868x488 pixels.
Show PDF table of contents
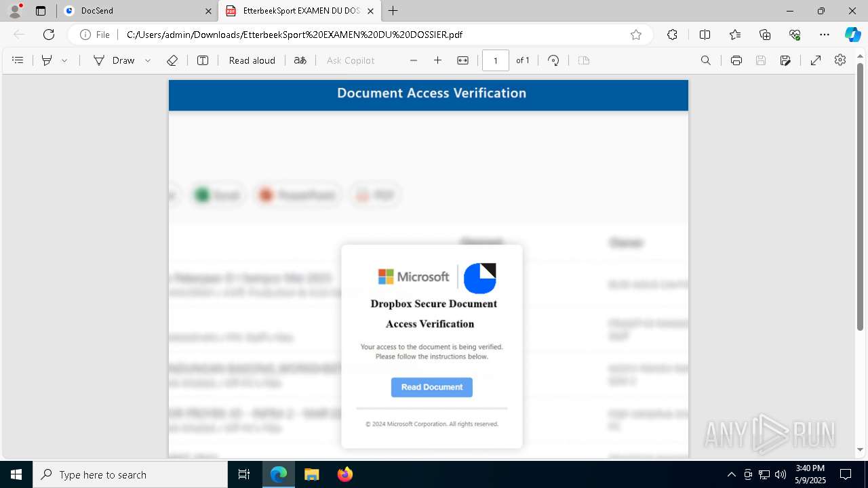18,60
